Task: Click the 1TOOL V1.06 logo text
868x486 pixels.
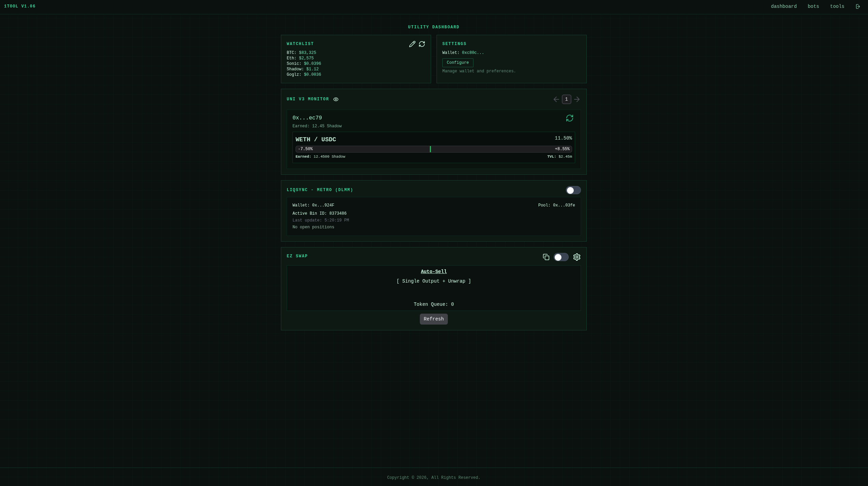Action: (x=20, y=6)
